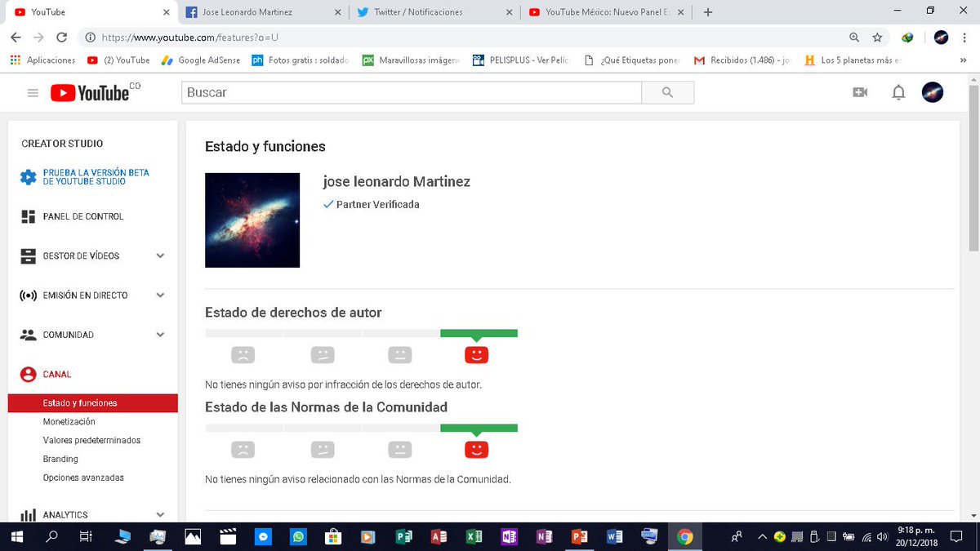Open the account avatar menu in YouTube header
The image size is (980, 551).
tap(933, 92)
